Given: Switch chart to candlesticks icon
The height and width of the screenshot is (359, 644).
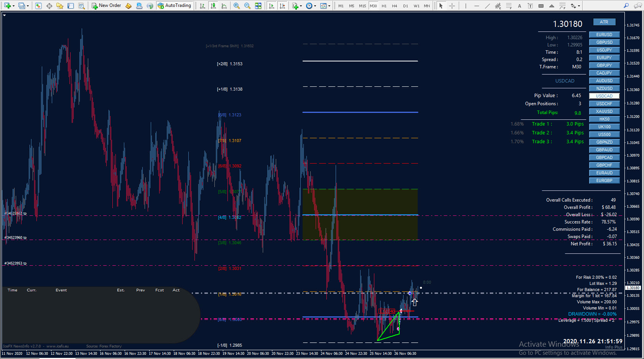Looking at the screenshot, I should [x=213, y=6].
